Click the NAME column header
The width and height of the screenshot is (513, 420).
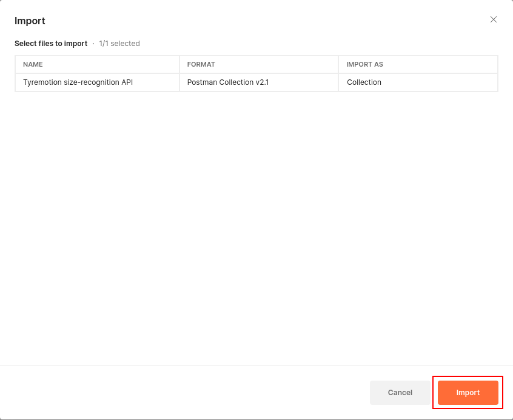pos(33,64)
